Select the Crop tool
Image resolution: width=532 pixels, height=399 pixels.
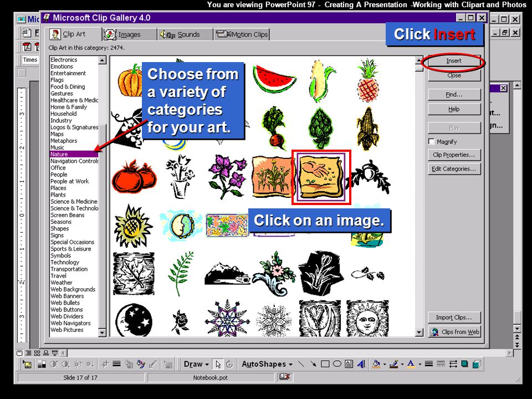[x=105, y=365]
